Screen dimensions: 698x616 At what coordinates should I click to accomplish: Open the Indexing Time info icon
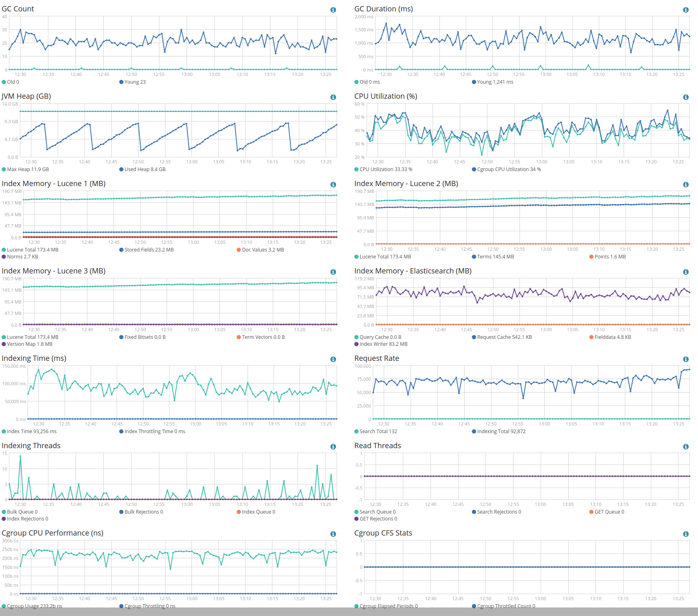333,359
